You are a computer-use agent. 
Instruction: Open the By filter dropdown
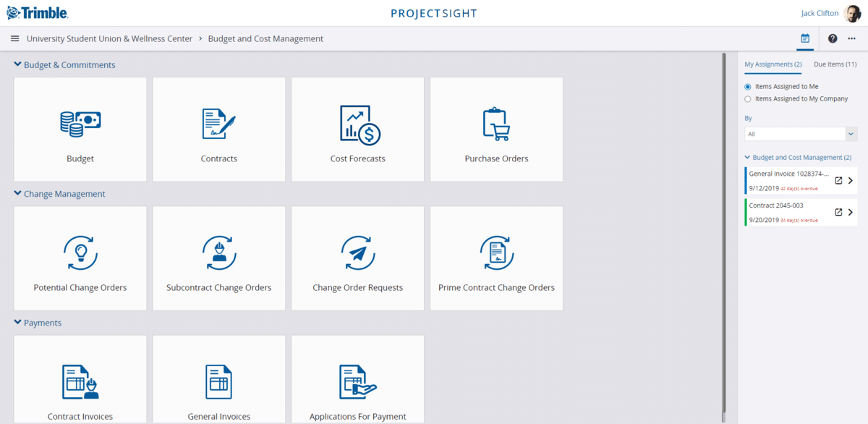[801, 134]
